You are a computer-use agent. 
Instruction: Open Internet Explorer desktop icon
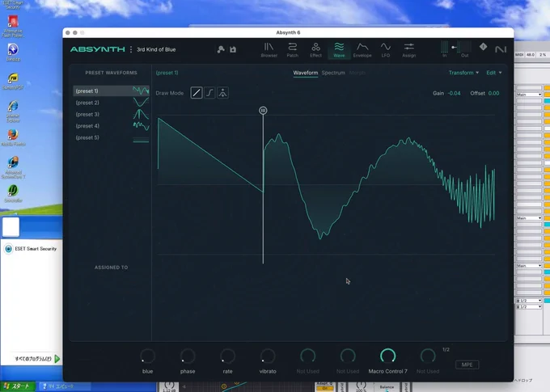[x=13, y=111]
